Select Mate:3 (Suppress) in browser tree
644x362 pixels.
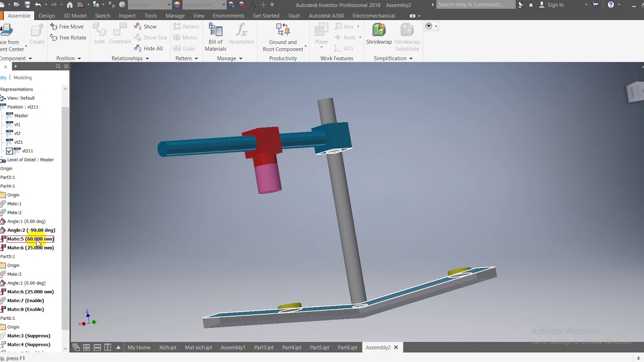click(x=29, y=336)
